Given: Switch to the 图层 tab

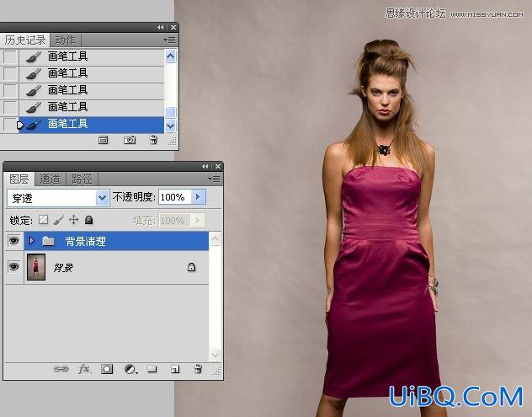Looking at the screenshot, I should point(19,179).
